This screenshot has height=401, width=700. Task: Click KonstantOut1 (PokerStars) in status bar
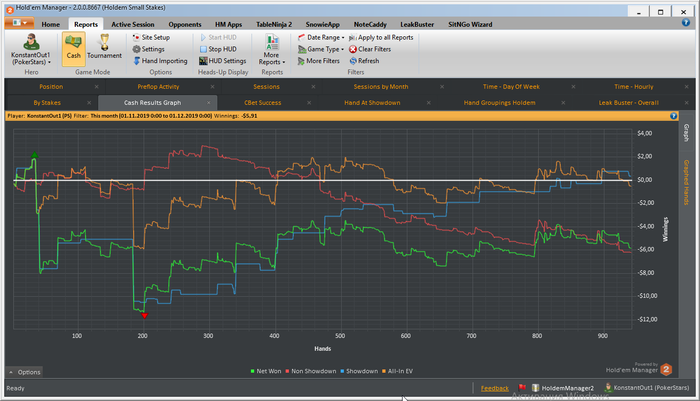(x=646, y=388)
